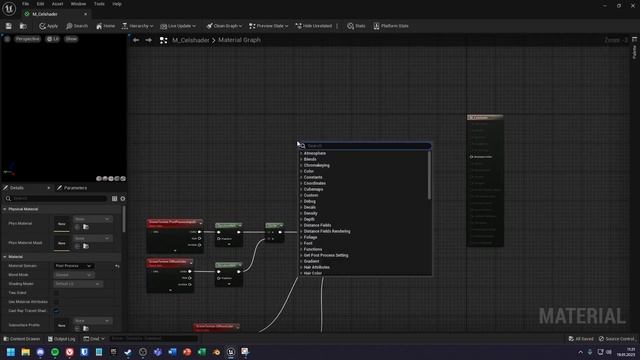The image size is (640, 360).
Task: Open the viewport options menu icon
Action: click(x=7, y=39)
